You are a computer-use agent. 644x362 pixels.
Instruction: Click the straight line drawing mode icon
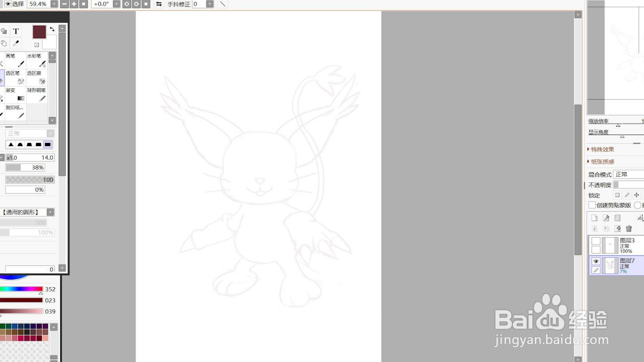pyautogui.click(x=223, y=4)
